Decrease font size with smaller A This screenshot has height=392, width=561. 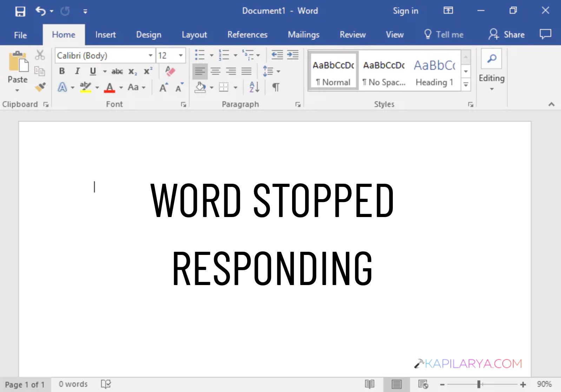click(179, 87)
